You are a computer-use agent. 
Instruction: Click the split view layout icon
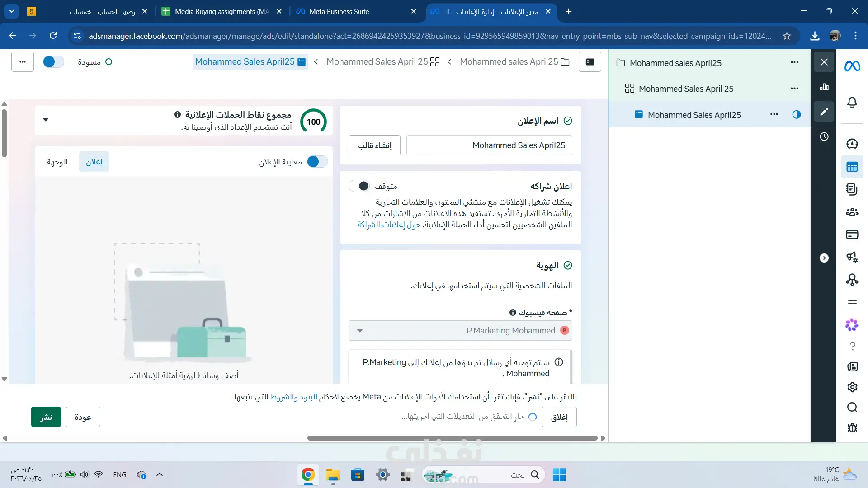click(x=590, y=62)
